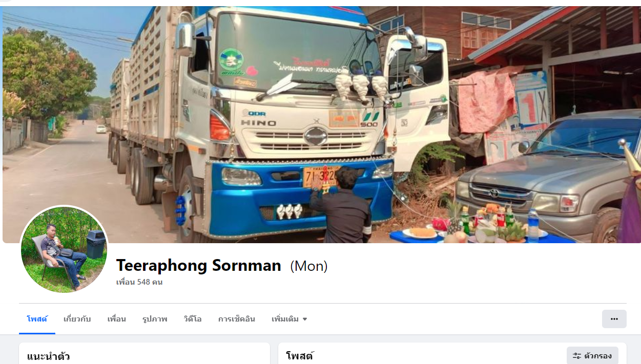Image resolution: width=641 pixels, height=364 pixels.
Task: Open the truck cover photo
Action: pyautogui.click(x=321, y=124)
